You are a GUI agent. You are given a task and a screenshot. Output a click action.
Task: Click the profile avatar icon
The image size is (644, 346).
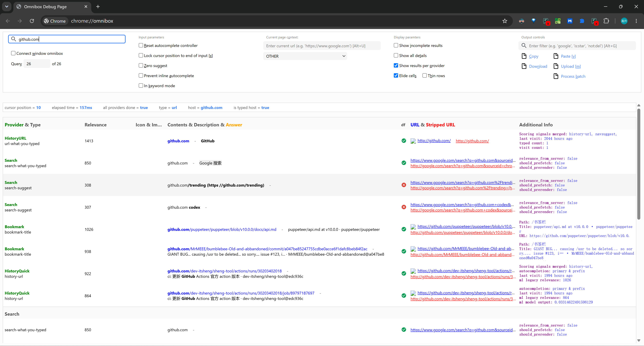click(624, 21)
